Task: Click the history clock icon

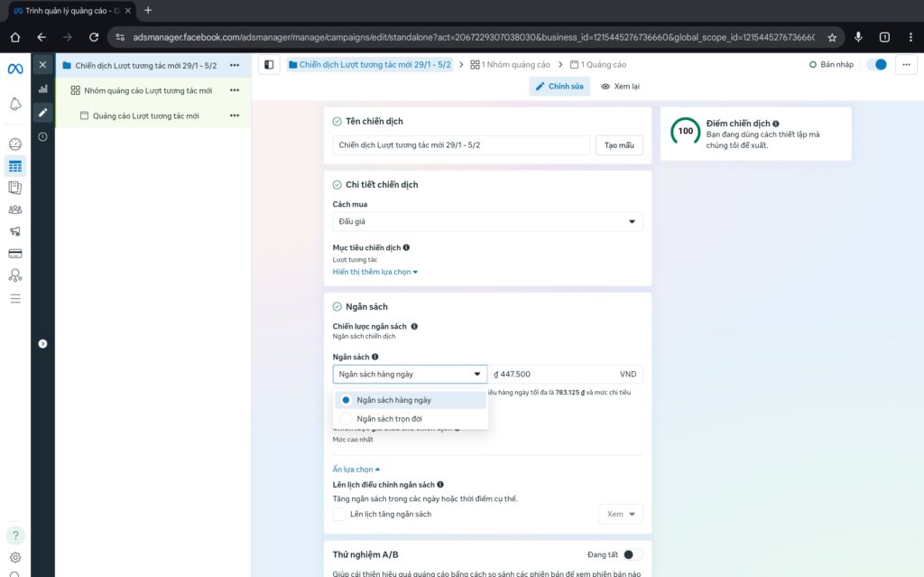Action: (42, 136)
